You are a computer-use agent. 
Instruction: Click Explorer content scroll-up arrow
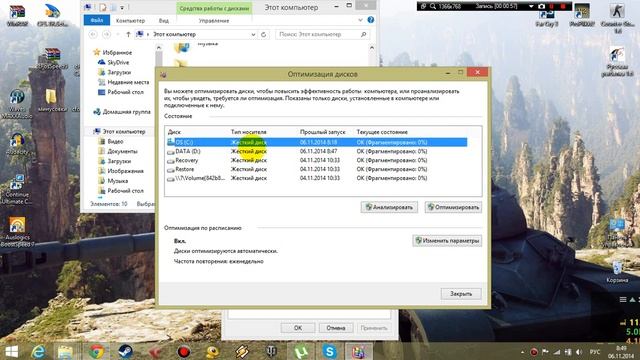[x=372, y=48]
